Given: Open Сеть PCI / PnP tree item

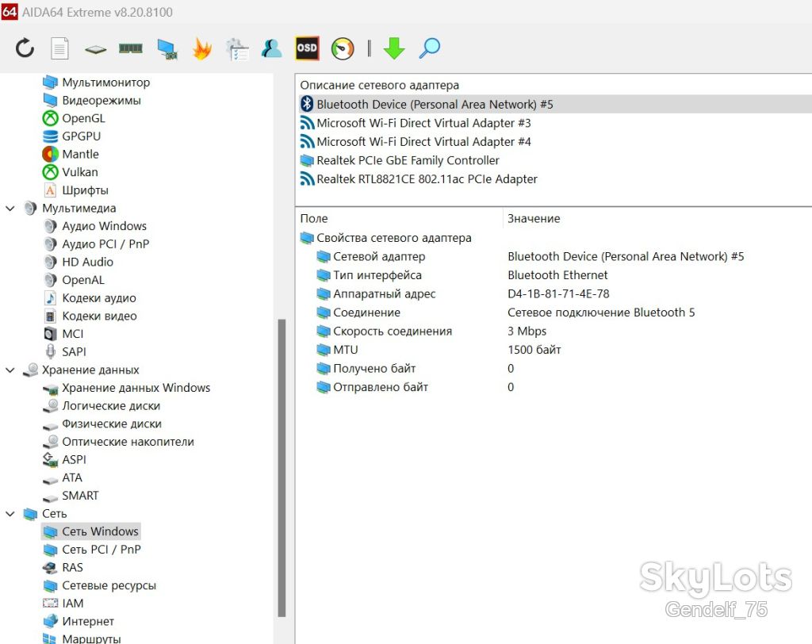Looking at the screenshot, I should 92,550.
